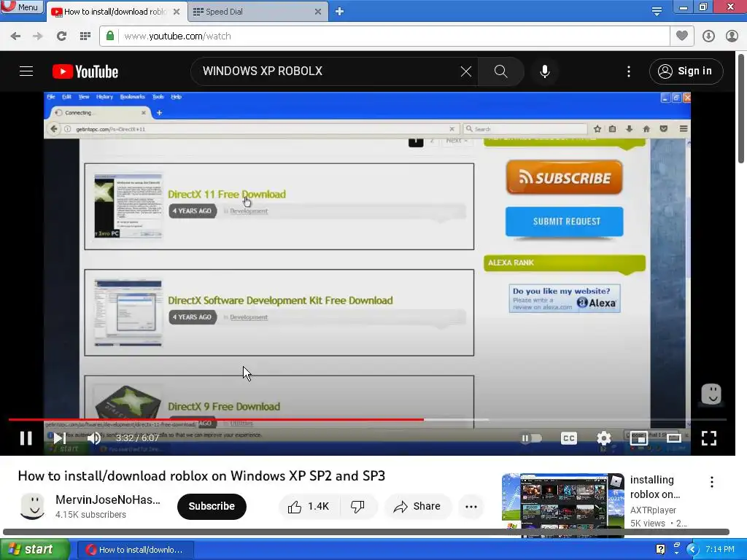
Task: Click the tray help question icon
Action: [660, 550]
